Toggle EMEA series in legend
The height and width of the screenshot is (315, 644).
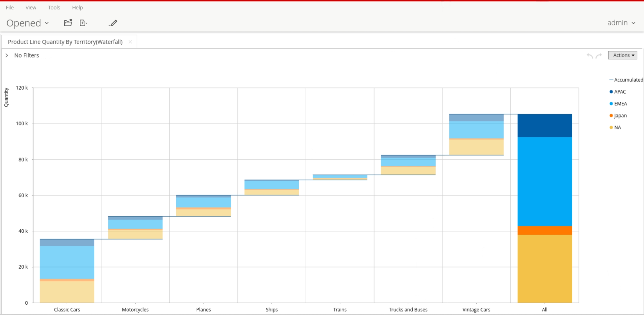tap(620, 104)
